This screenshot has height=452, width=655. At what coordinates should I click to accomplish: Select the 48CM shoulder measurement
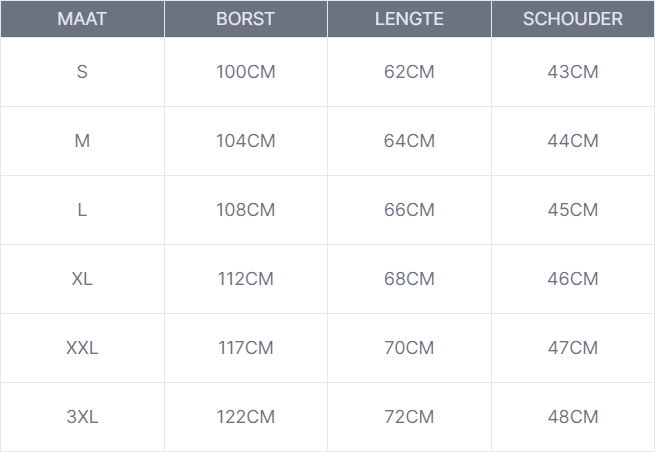tap(573, 417)
